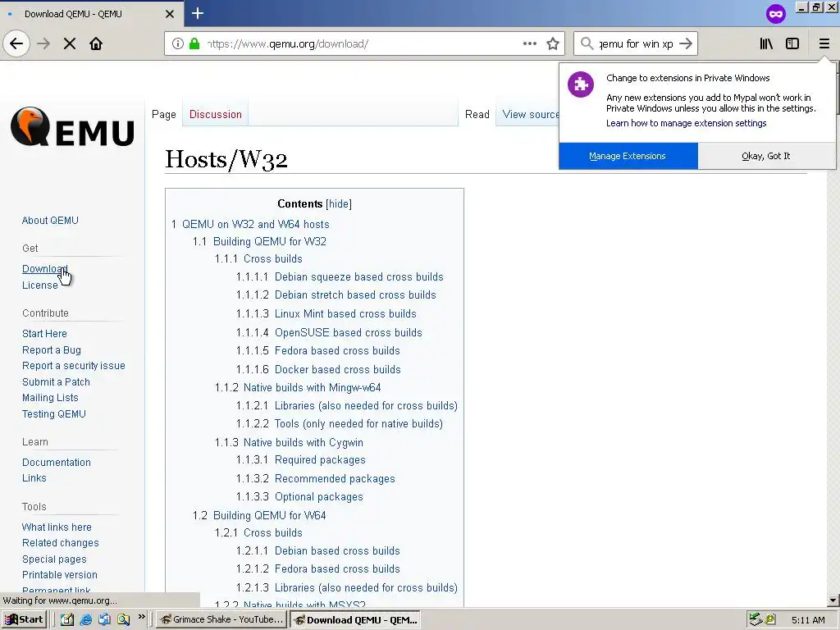Open About QEMU sidebar link
Viewport: 840px width, 630px height.
[x=50, y=220]
